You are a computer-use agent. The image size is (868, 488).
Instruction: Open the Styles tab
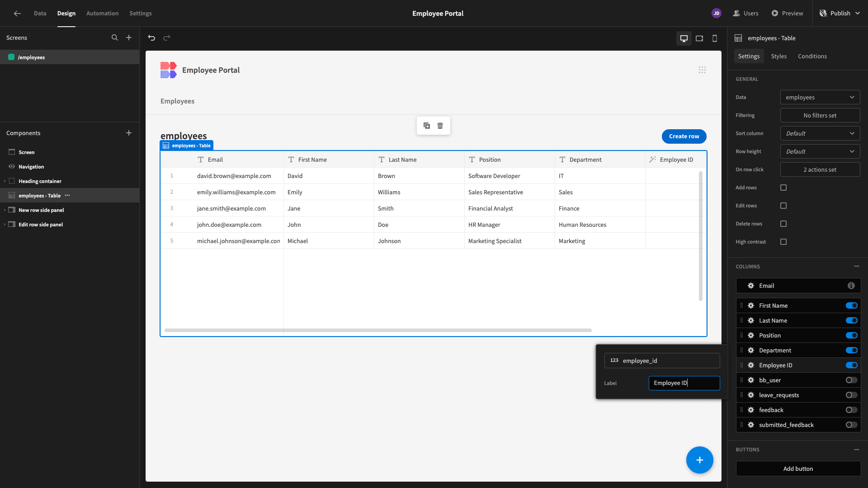pos(779,56)
